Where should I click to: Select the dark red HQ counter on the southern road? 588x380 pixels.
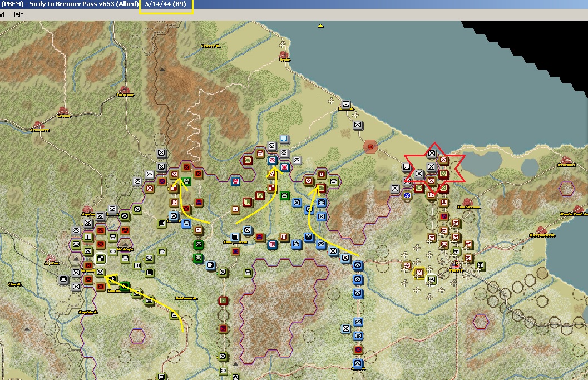(223, 329)
